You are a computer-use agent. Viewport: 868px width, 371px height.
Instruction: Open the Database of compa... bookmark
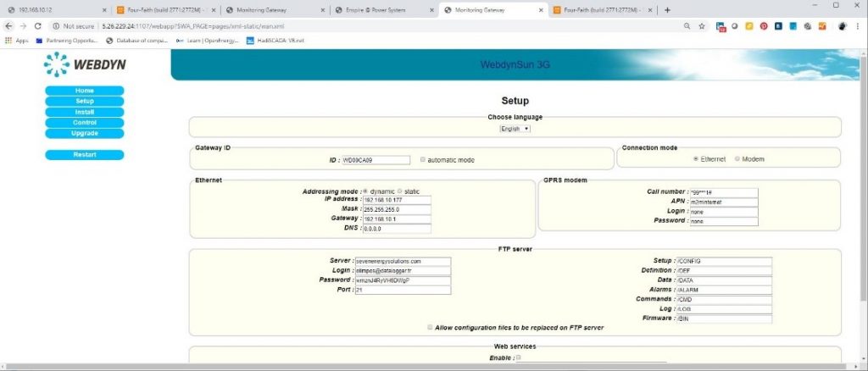click(x=136, y=41)
